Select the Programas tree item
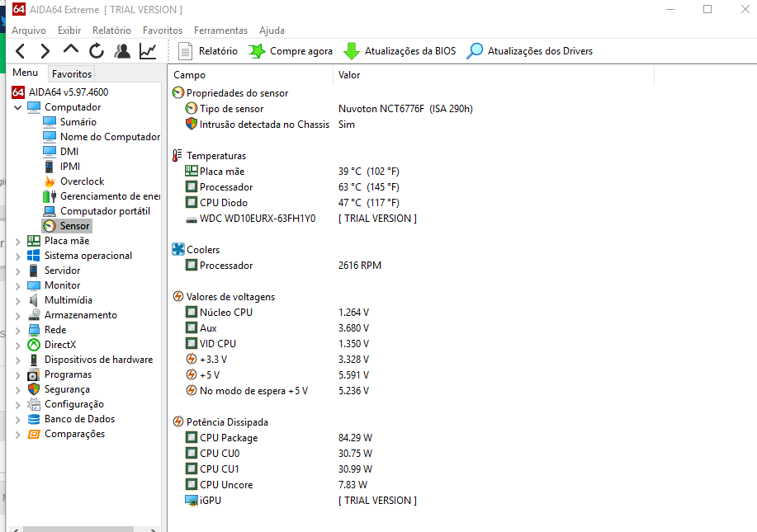Viewport: 757px width, 532px height. pos(68,374)
